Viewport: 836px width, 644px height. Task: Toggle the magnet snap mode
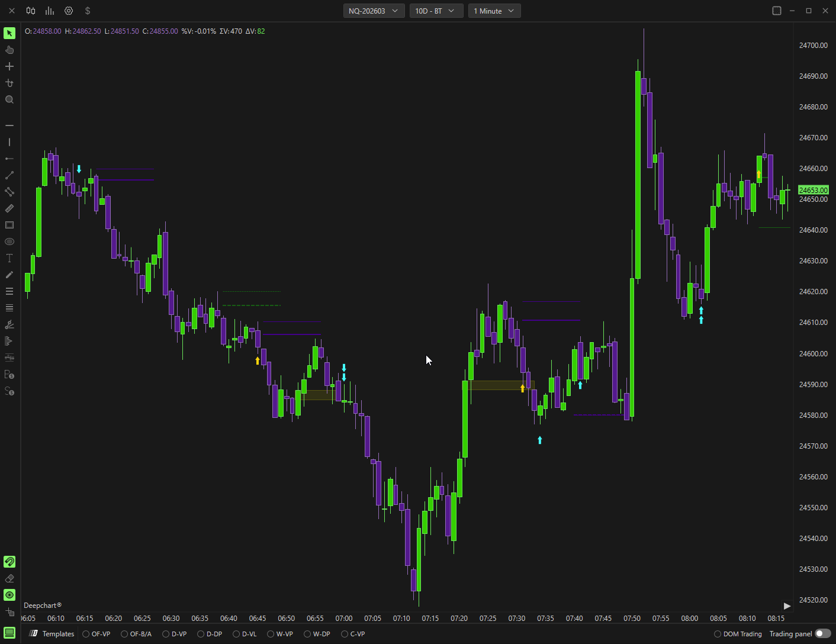click(x=9, y=562)
